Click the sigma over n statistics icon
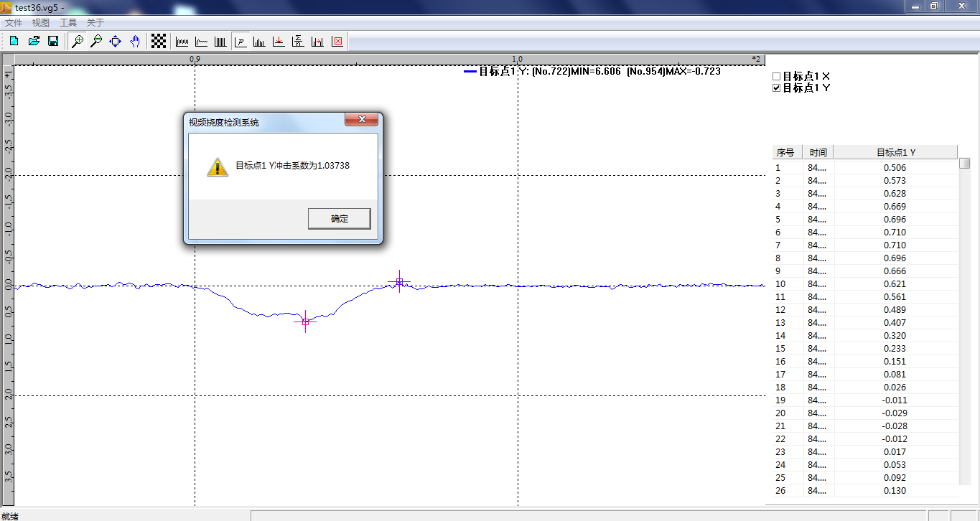980x521 pixels. pos(299,42)
